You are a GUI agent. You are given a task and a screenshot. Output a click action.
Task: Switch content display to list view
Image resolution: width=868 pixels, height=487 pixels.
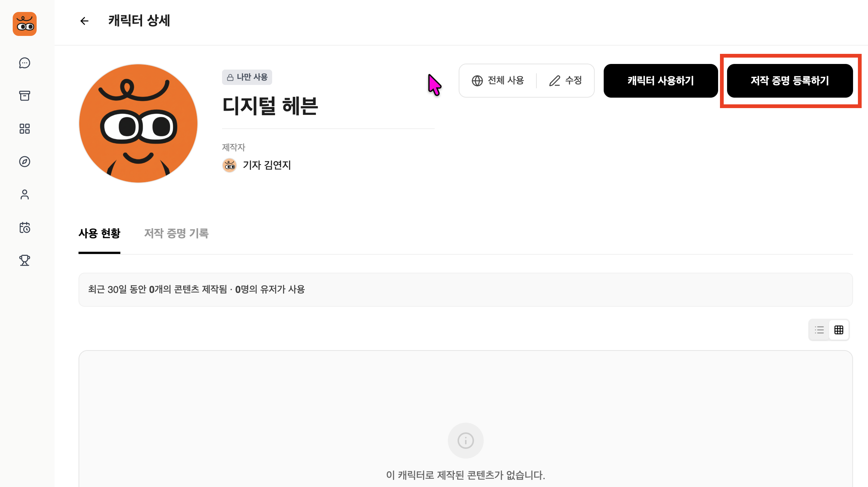pyautogui.click(x=819, y=330)
